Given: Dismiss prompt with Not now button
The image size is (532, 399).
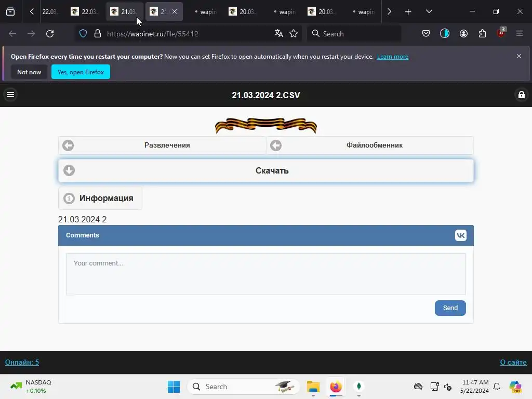Looking at the screenshot, I should pos(29,72).
